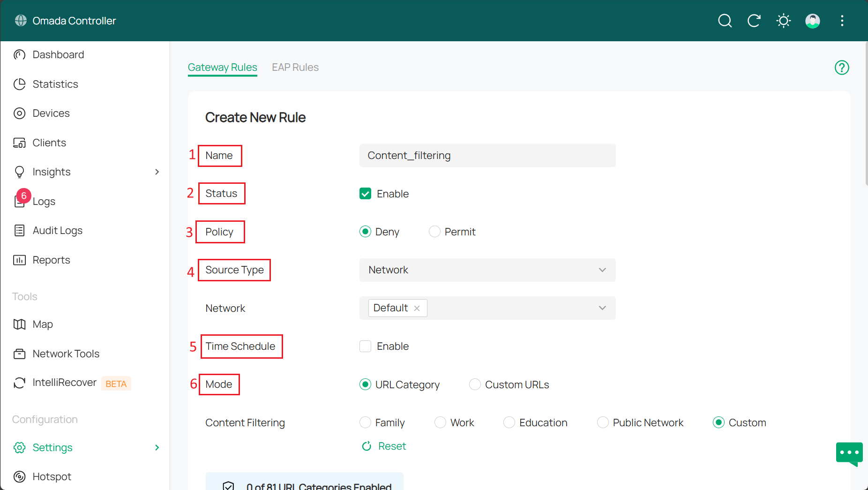This screenshot has height=490, width=868.
Task: Click the Statistics pie chart icon
Action: point(19,84)
